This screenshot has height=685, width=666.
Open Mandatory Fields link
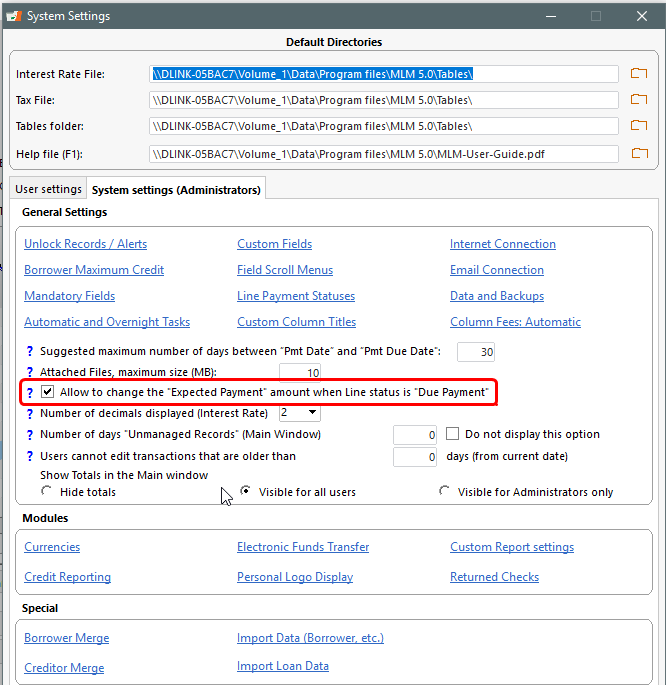[x=69, y=296]
